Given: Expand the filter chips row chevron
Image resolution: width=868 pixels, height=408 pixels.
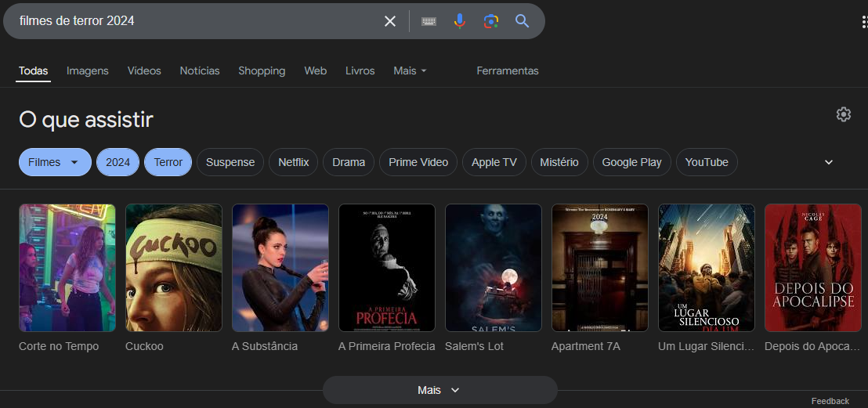Looking at the screenshot, I should point(829,162).
